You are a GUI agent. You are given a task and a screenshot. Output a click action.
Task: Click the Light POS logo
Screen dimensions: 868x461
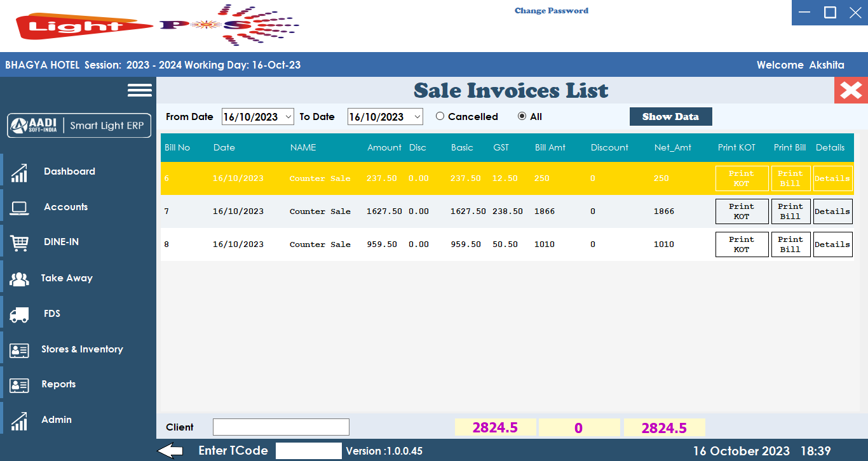point(158,25)
